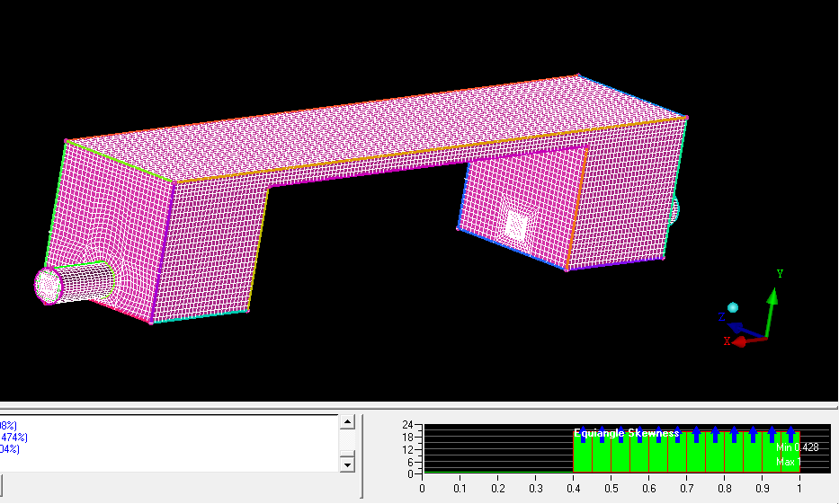This screenshot has width=839, height=504.
Task: Click the square refined mesh patch on right block
Action: [516, 225]
